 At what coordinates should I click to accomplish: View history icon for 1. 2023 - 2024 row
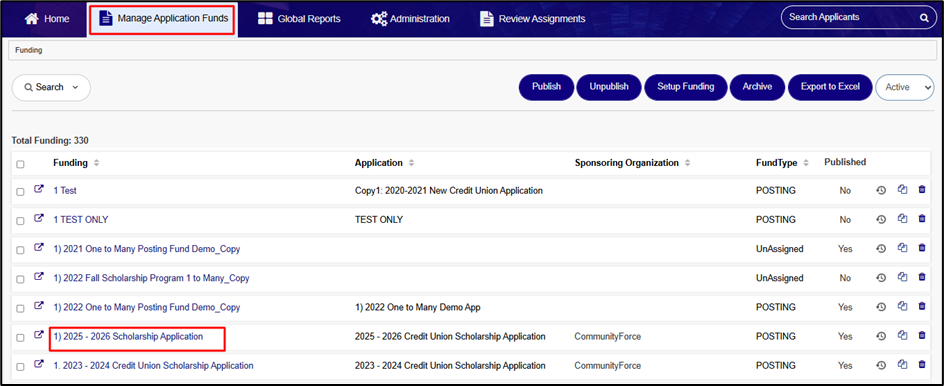881,365
